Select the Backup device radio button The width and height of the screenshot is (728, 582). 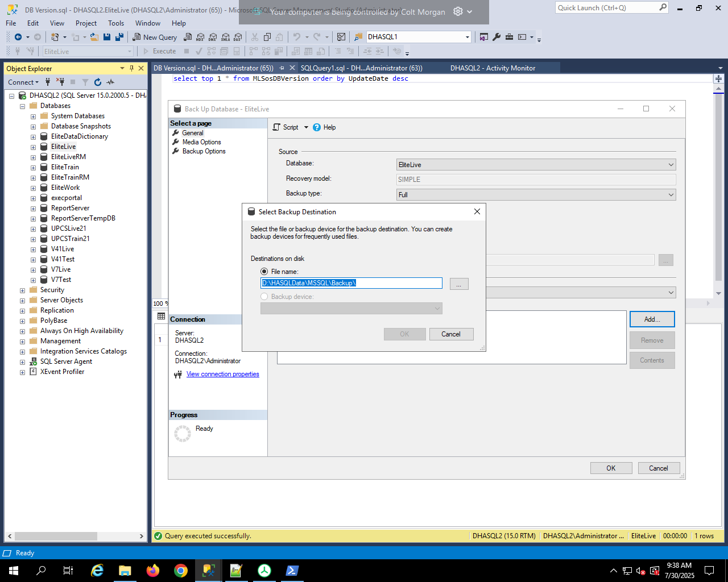point(264,297)
